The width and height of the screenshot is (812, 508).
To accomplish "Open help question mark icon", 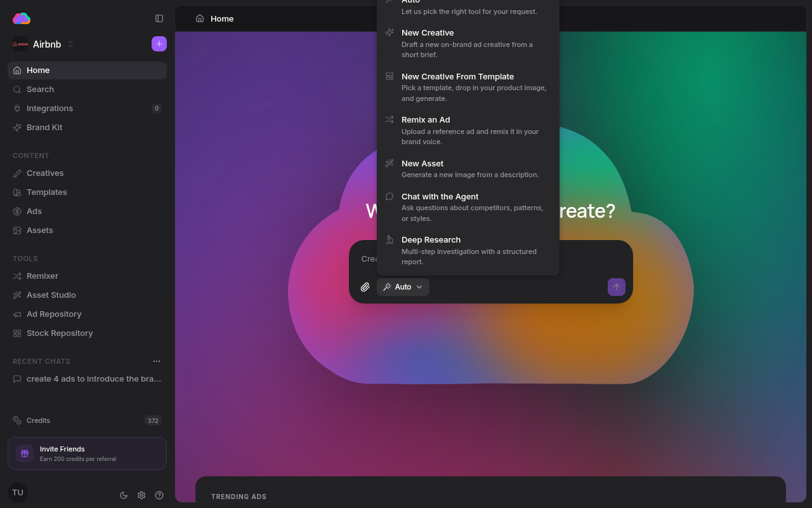I will click(x=159, y=495).
